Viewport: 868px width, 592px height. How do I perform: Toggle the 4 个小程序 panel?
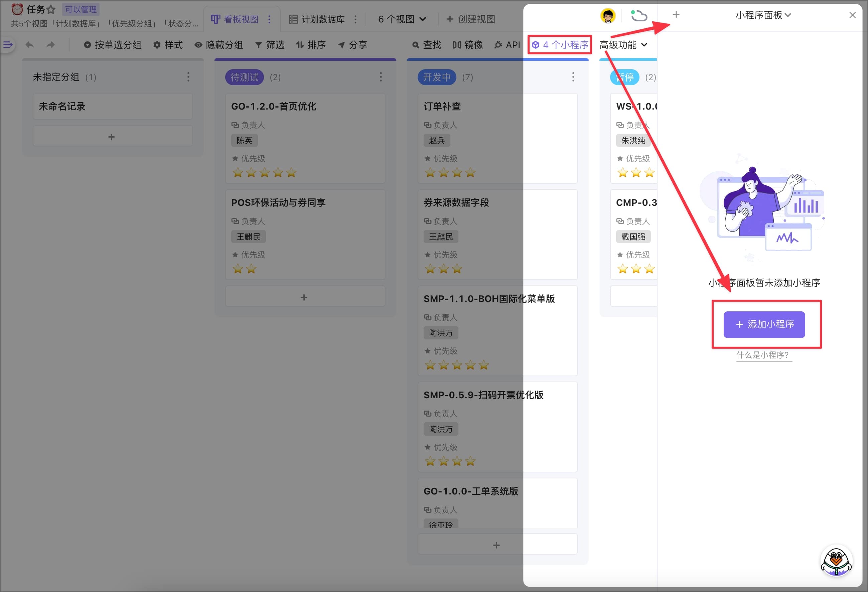tap(560, 45)
